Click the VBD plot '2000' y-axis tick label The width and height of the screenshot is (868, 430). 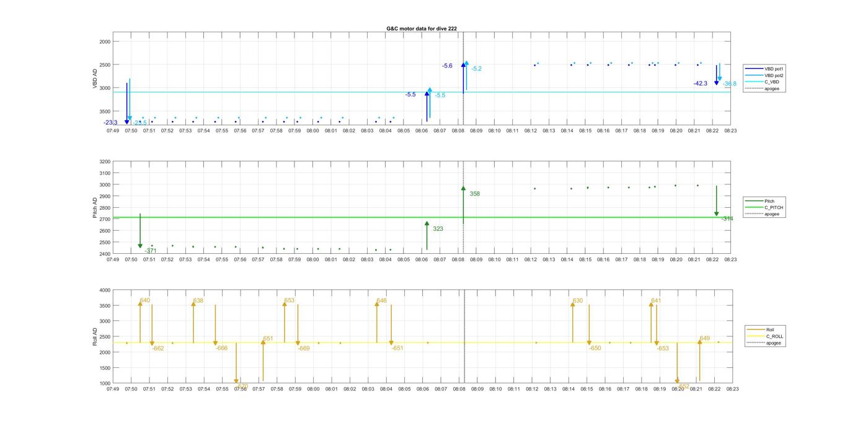click(x=105, y=42)
